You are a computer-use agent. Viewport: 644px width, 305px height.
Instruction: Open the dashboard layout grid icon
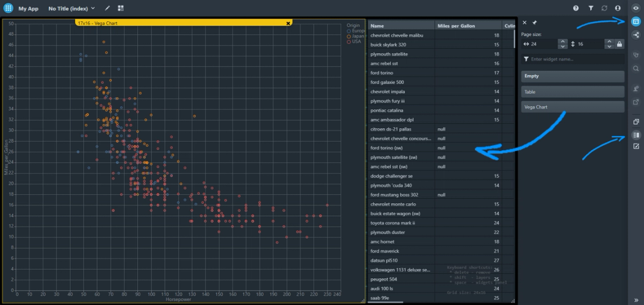(x=121, y=9)
